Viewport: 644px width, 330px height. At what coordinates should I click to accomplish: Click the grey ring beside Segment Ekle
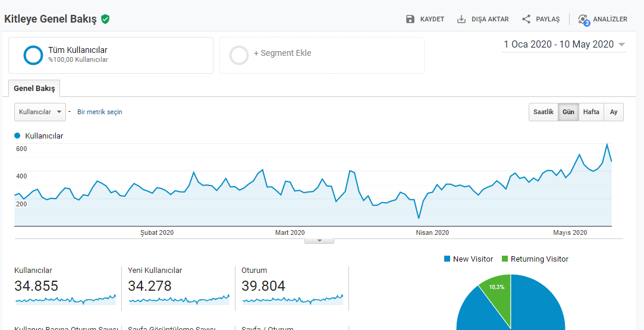point(239,55)
